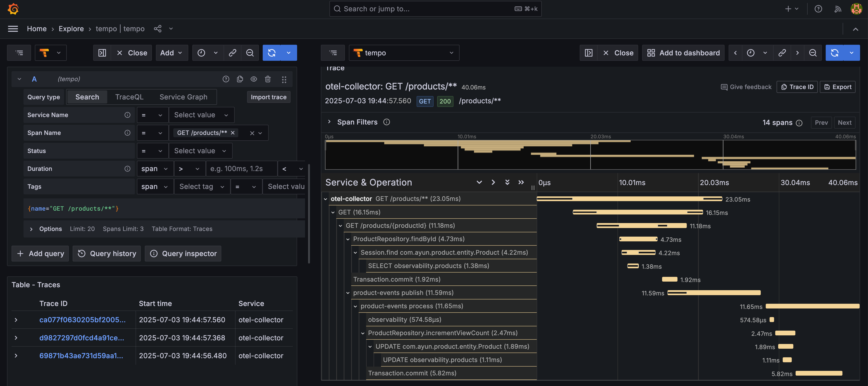Copy shortened link icon in left pane
This screenshot has height=386, width=868.
pyautogui.click(x=233, y=53)
